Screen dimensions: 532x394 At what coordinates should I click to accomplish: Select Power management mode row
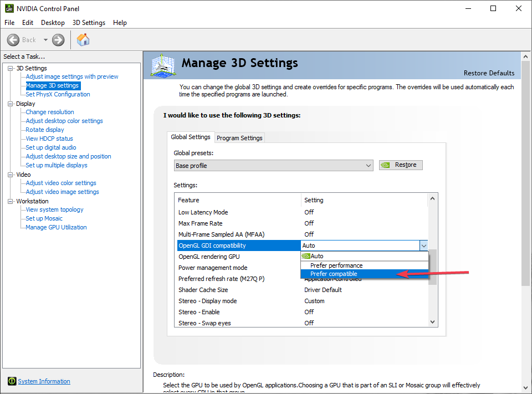click(x=239, y=268)
